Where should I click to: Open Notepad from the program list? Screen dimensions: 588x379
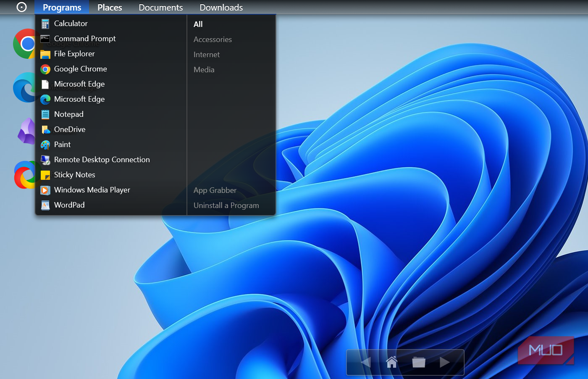pos(68,114)
